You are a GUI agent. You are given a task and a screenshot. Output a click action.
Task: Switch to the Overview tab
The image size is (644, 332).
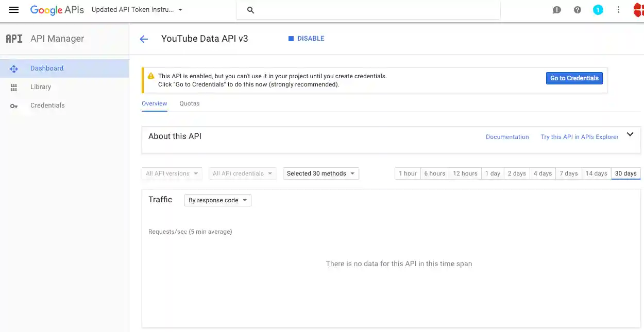155,103
